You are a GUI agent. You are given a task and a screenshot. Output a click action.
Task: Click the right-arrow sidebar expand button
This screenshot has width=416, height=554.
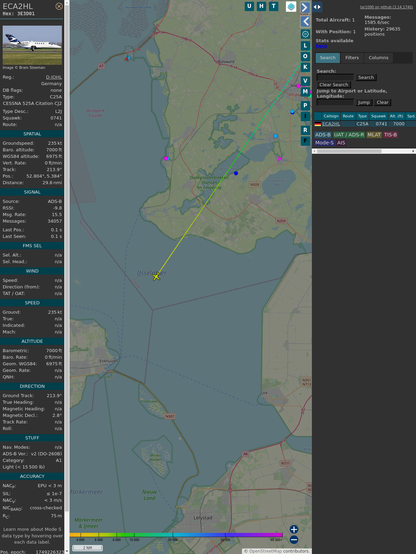tap(305, 7)
